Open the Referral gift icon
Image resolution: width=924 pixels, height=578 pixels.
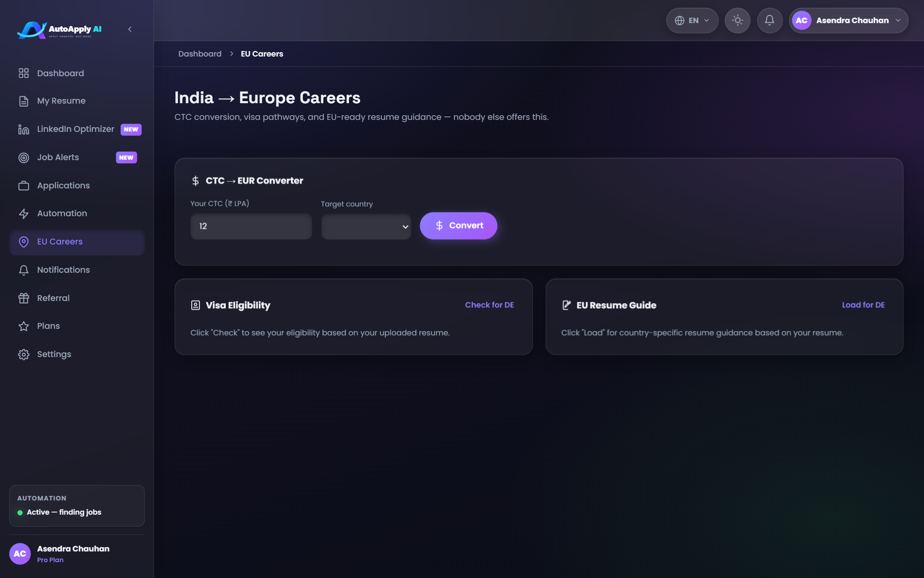pos(24,298)
